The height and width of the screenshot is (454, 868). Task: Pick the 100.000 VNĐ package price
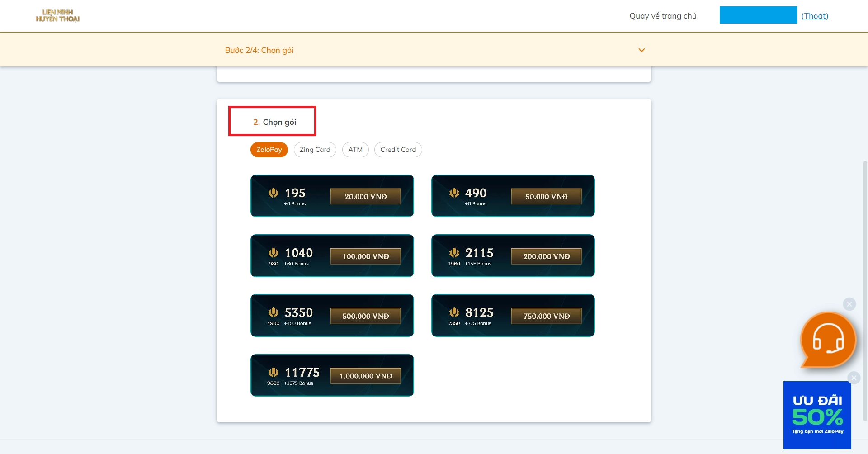click(x=365, y=256)
